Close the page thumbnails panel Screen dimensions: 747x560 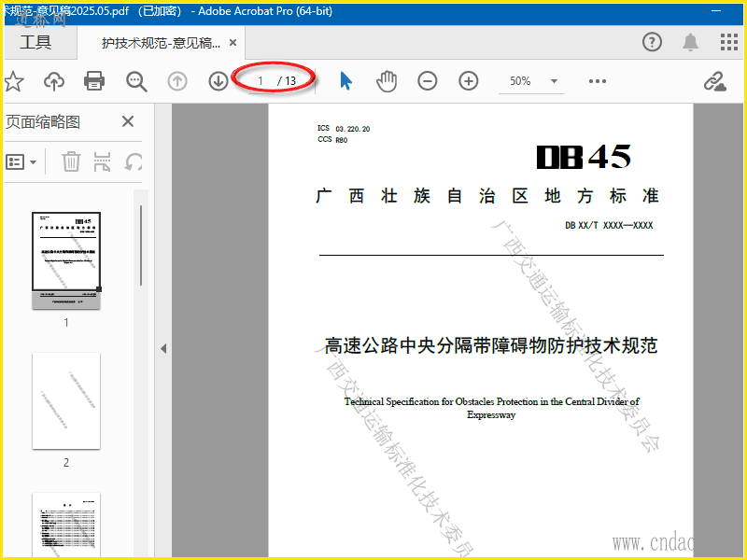pyautogui.click(x=128, y=121)
